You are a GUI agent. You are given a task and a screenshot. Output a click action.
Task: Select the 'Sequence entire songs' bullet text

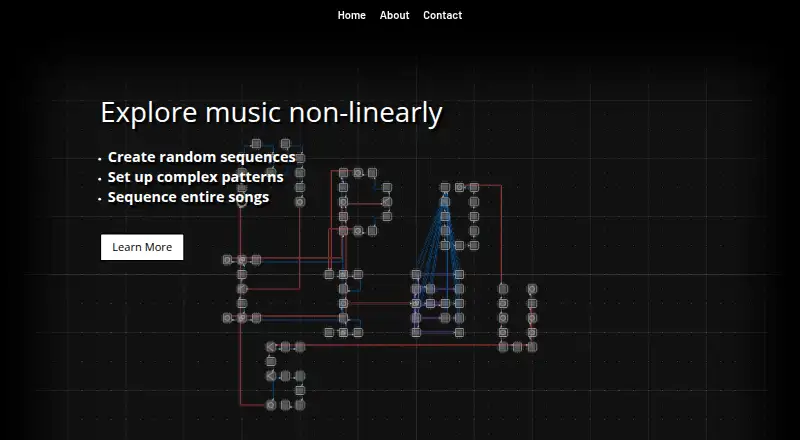click(188, 197)
